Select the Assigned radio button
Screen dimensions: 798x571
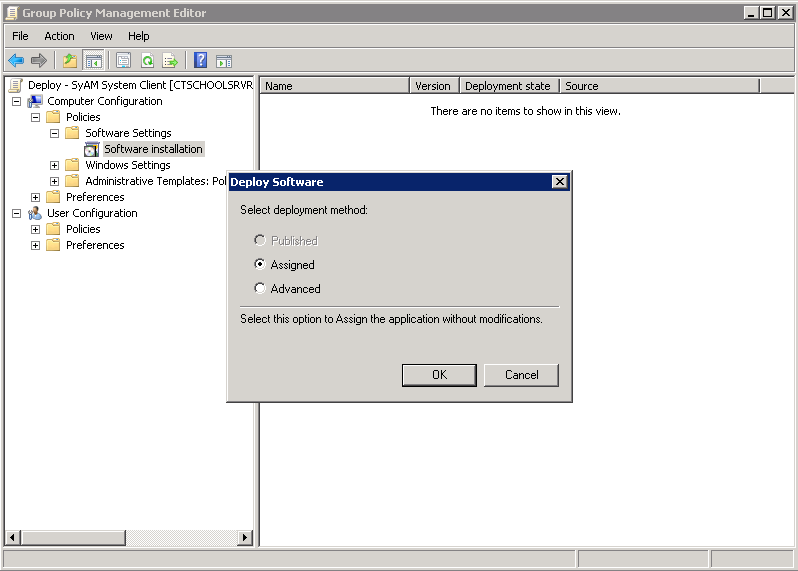click(x=260, y=265)
